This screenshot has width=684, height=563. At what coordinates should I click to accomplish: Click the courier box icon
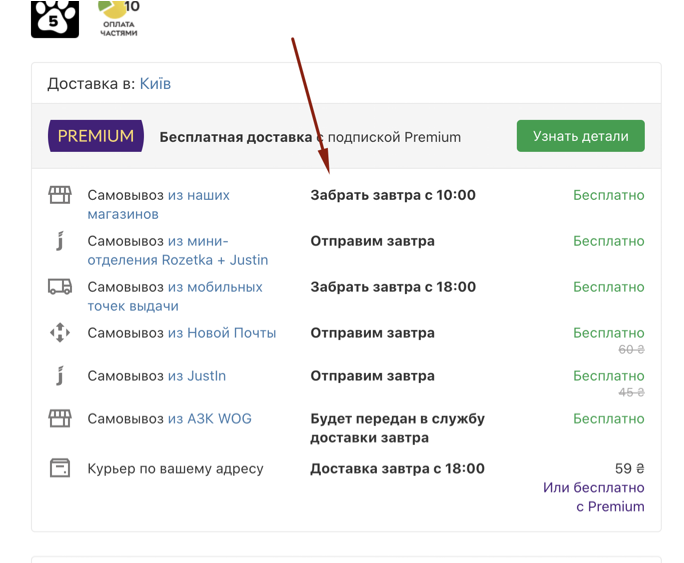pyautogui.click(x=60, y=468)
